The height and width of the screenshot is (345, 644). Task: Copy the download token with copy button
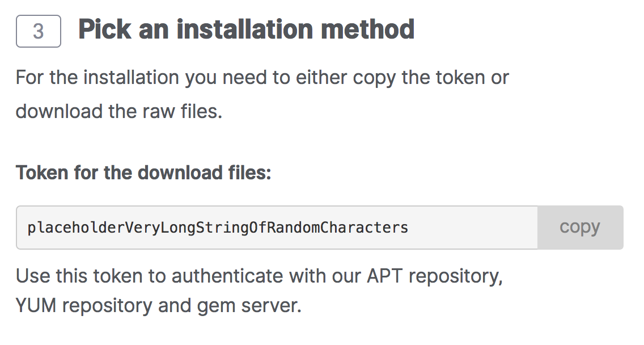[x=580, y=228]
